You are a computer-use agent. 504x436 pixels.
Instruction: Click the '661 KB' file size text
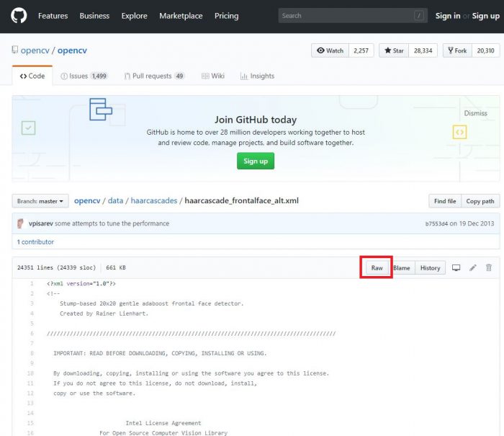click(x=116, y=267)
